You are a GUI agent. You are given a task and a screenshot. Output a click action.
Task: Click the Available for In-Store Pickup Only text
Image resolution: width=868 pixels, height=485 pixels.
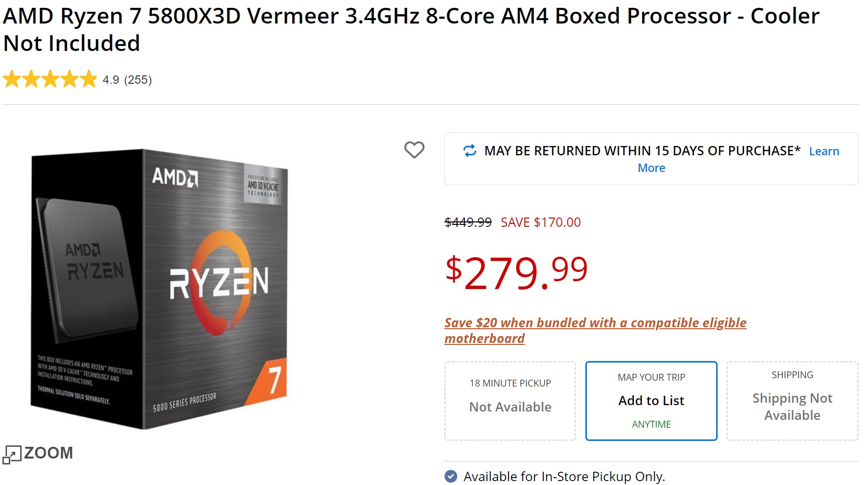coord(564,476)
